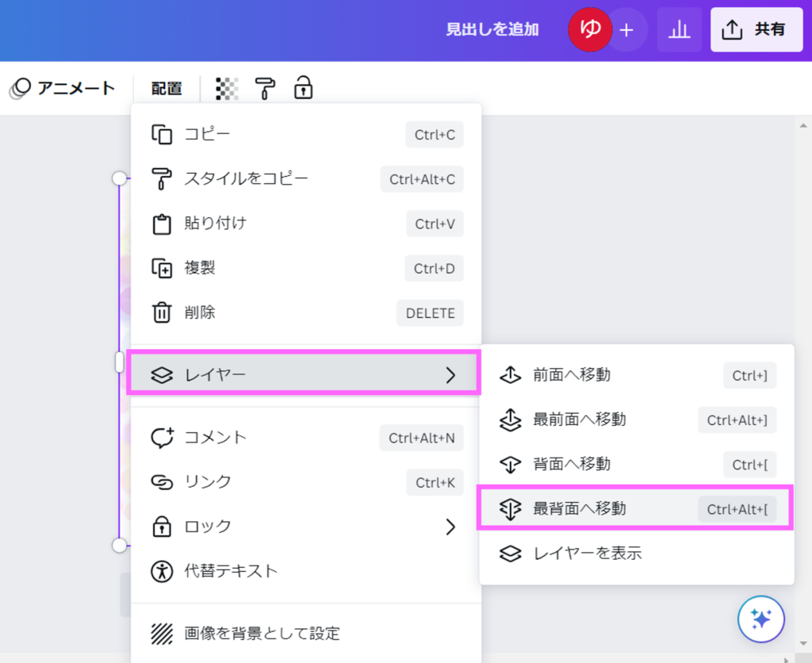The image size is (812, 663).
Task: Click the アニメート button
Action: (63, 88)
